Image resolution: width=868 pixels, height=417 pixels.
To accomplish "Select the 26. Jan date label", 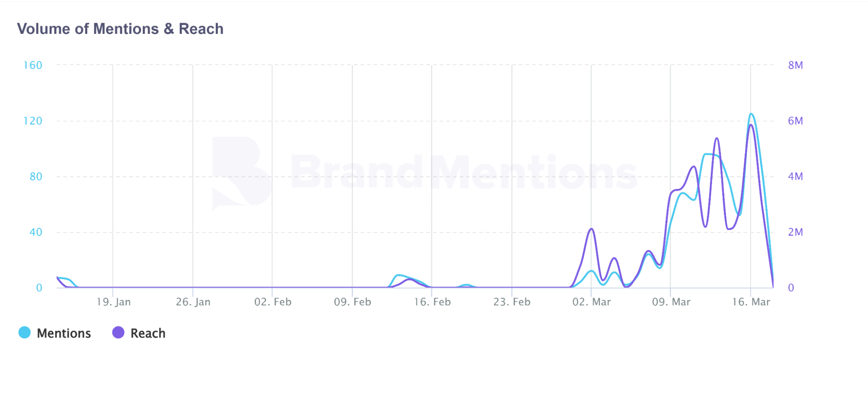I will [193, 302].
